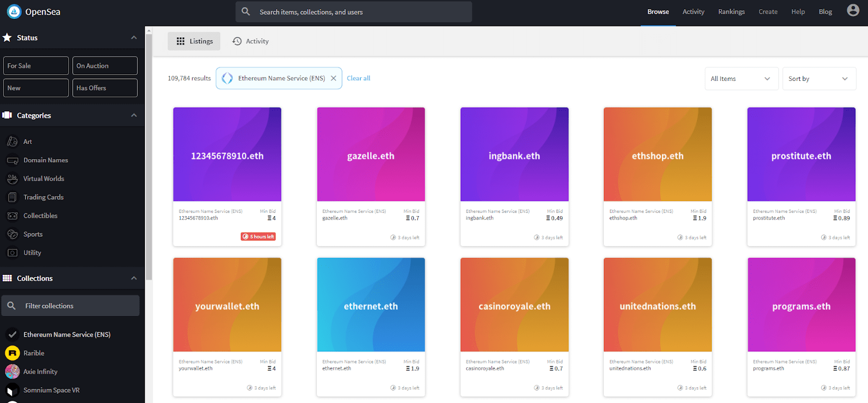Open the All Items dropdown

coord(742,79)
